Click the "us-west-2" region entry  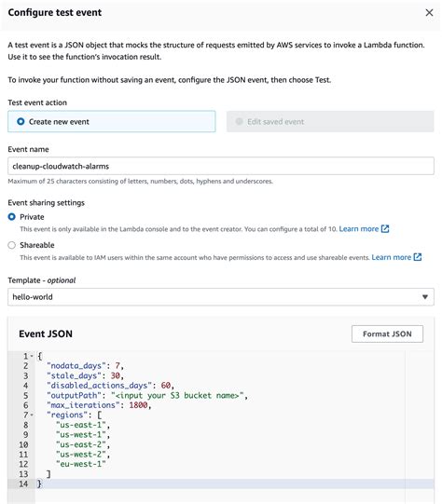81,455
